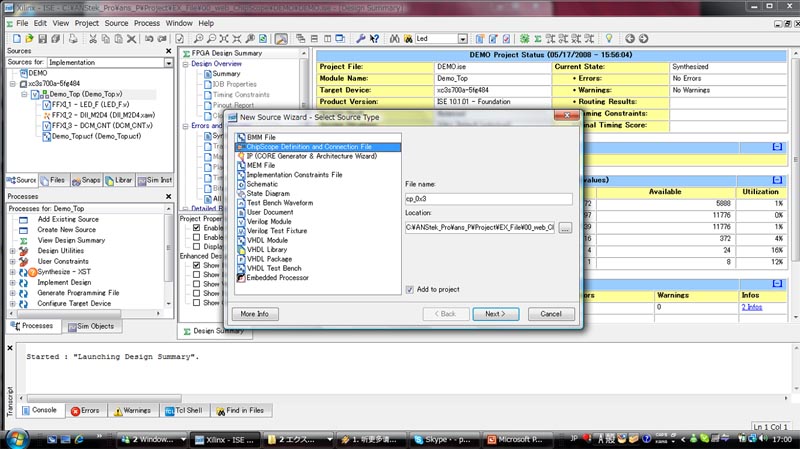Open the Sources for Implementation dropdown
This screenshot has height=449, width=800.
click(x=168, y=63)
